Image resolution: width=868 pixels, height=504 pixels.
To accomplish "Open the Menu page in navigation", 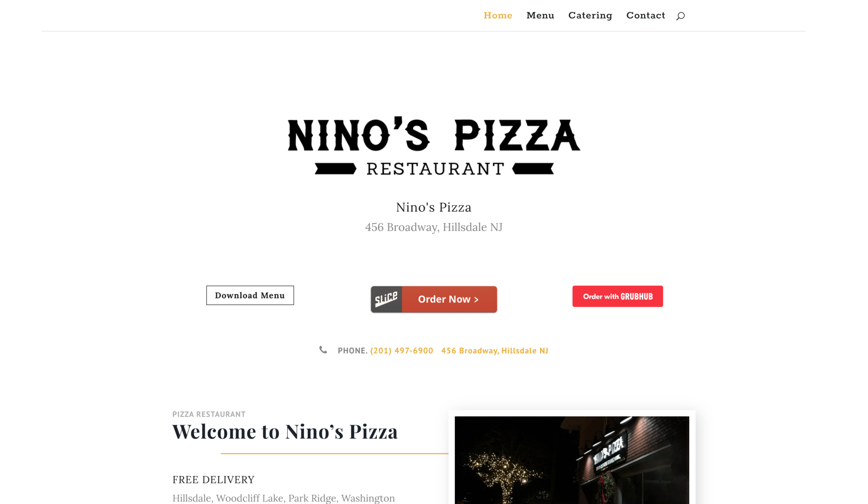I will 540,15.
